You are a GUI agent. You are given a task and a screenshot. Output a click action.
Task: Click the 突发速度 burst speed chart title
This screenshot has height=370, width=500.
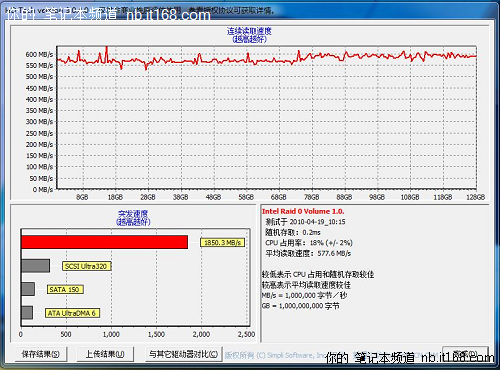coord(133,214)
